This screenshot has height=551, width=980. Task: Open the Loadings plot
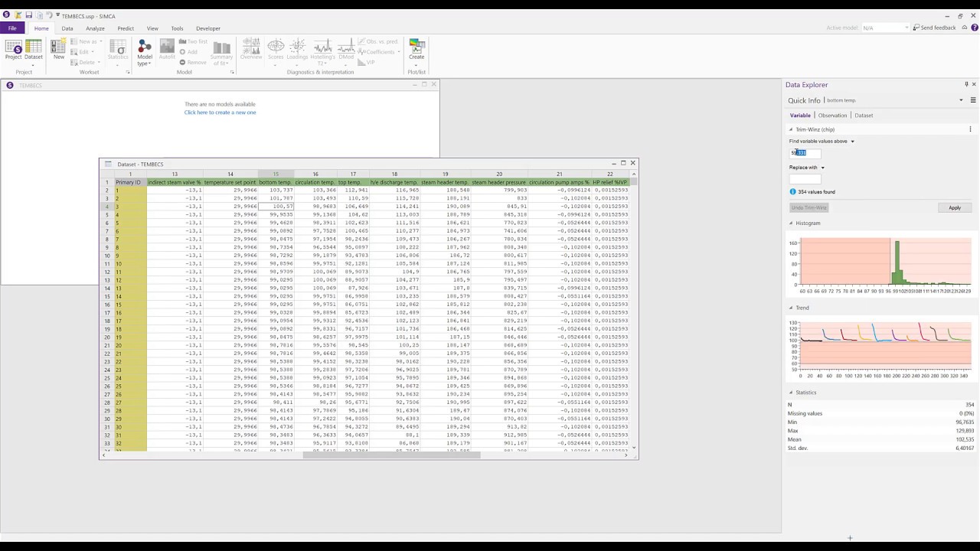click(x=297, y=51)
